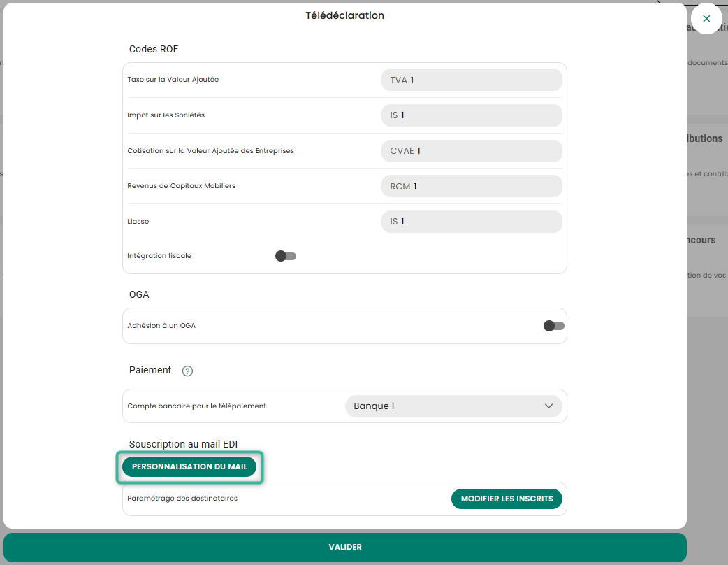Click the OGA section heading
This screenshot has width=728, height=565.
[139, 294]
